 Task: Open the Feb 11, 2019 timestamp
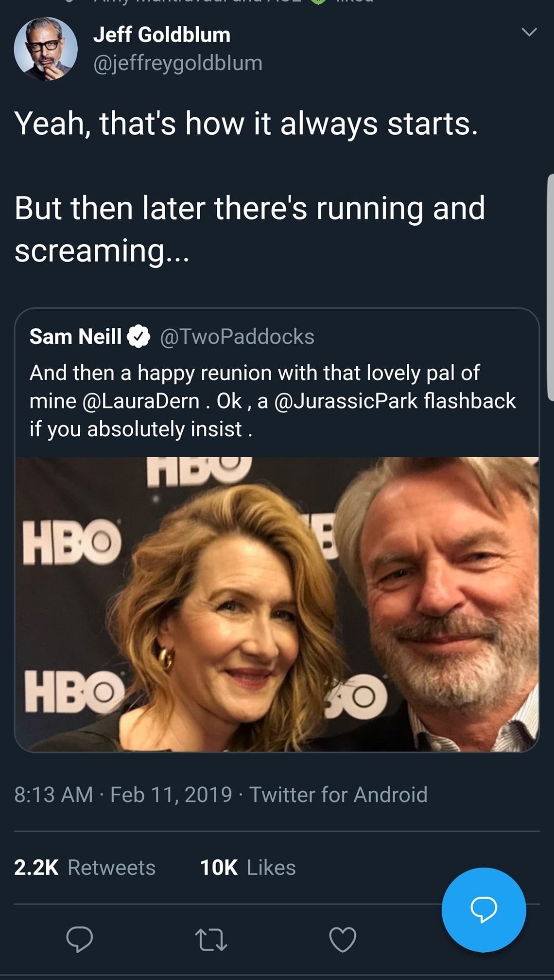pyautogui.click(x=171, y=795)
